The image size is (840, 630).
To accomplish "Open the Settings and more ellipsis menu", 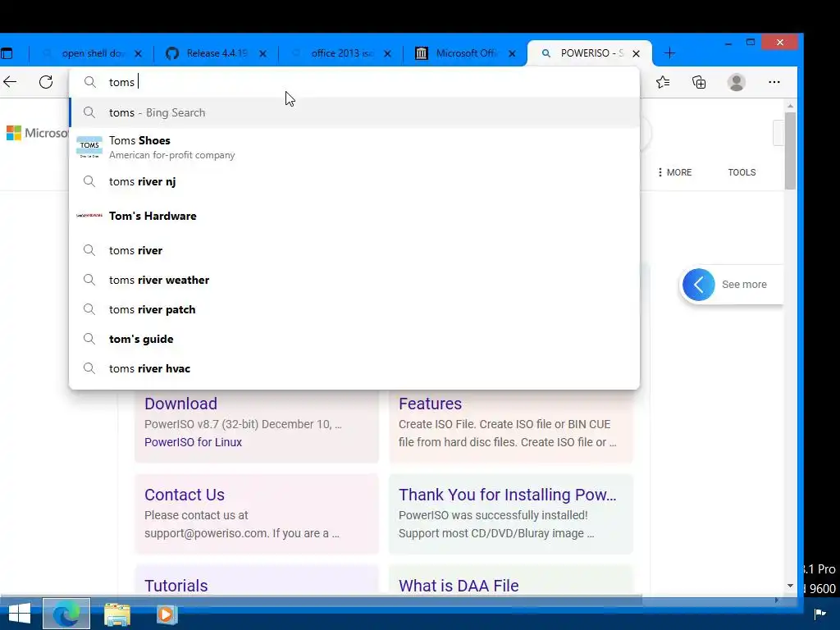I will click(774, 82).
